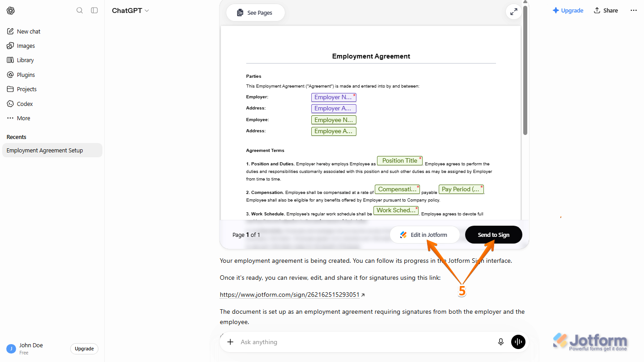The height and width of the screenshot is (362, 644).
Task: Expand the More sidebar options
Action: click(52, 118)
